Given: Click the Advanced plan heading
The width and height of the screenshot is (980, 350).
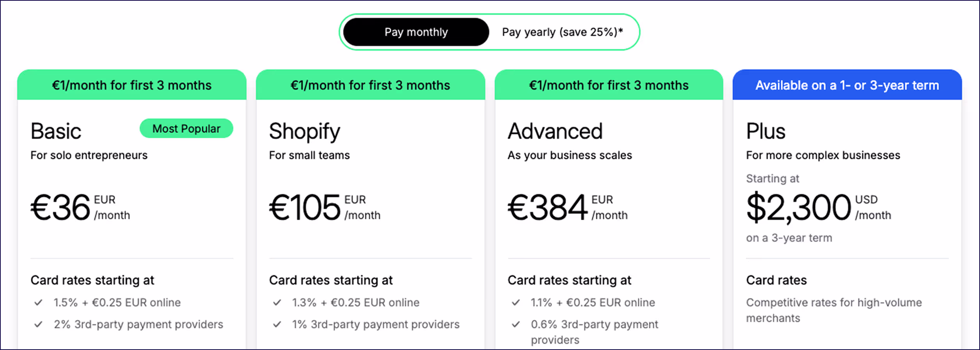Looking at the screenshot, I should (555, 131).
